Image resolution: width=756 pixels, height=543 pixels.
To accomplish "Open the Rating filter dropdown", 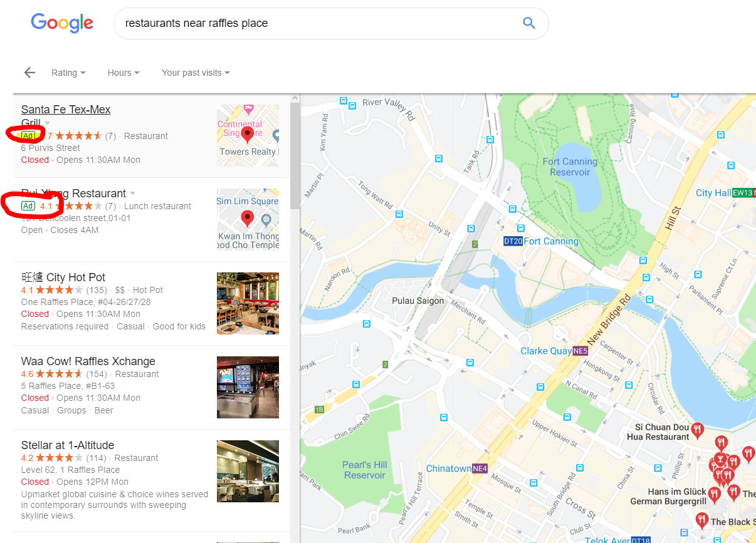I will pyautogui.click(x=68, y=73).
